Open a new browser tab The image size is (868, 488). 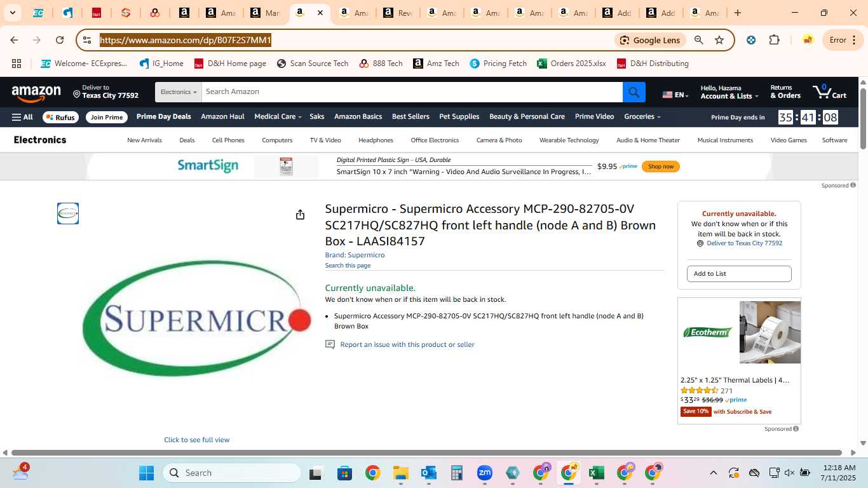tap(737, 13)
